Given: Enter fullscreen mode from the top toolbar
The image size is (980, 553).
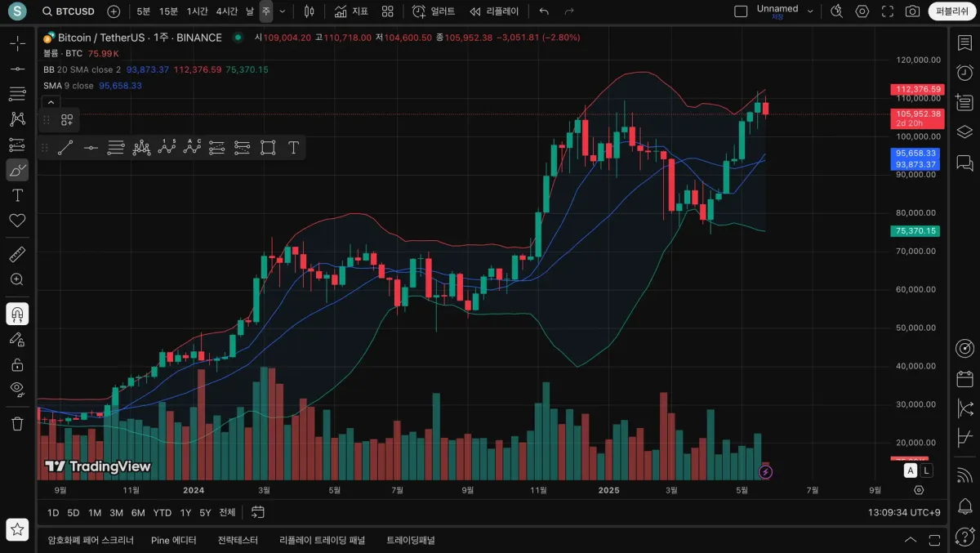Looking at the screenshot, I should click(x=888, y=11).
